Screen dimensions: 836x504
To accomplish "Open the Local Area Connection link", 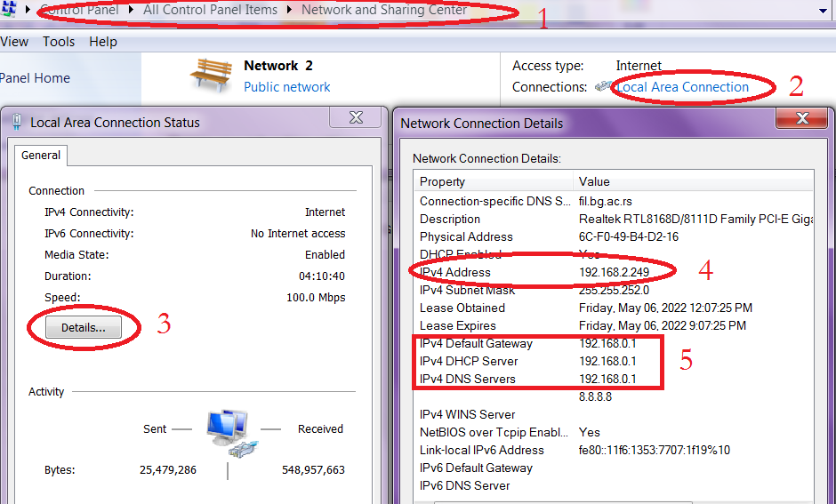I will [682, 87].
